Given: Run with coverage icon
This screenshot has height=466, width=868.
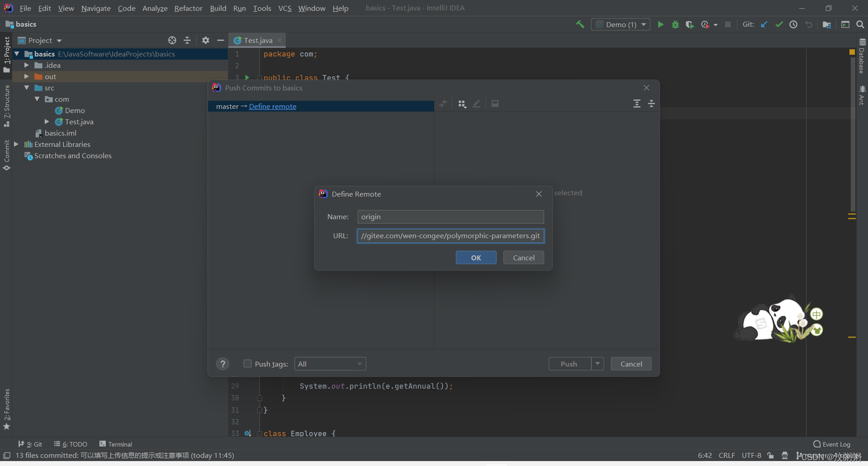Looking at the screenshot, I should [x=689, y=24].
